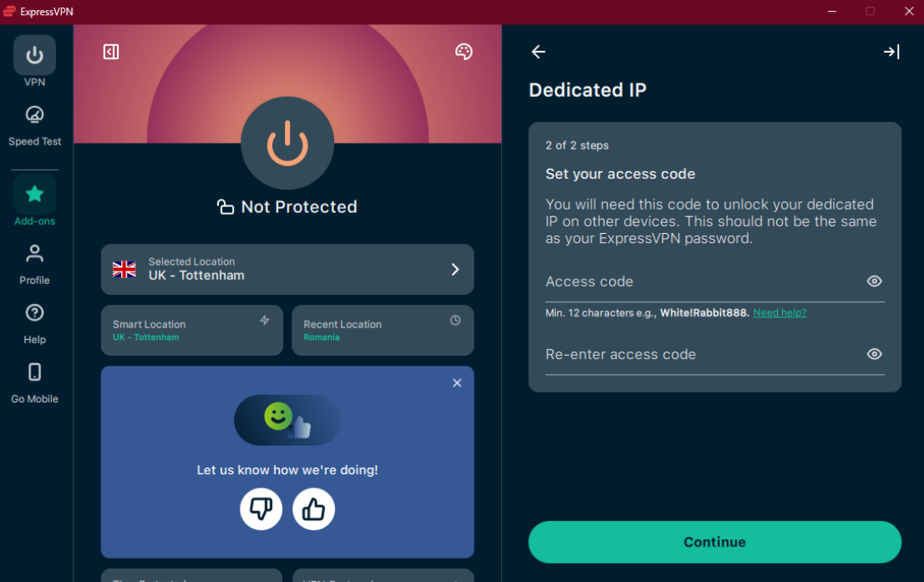Open Profile in the sidebar
The image size is (924, 582).
coord(34,263)
